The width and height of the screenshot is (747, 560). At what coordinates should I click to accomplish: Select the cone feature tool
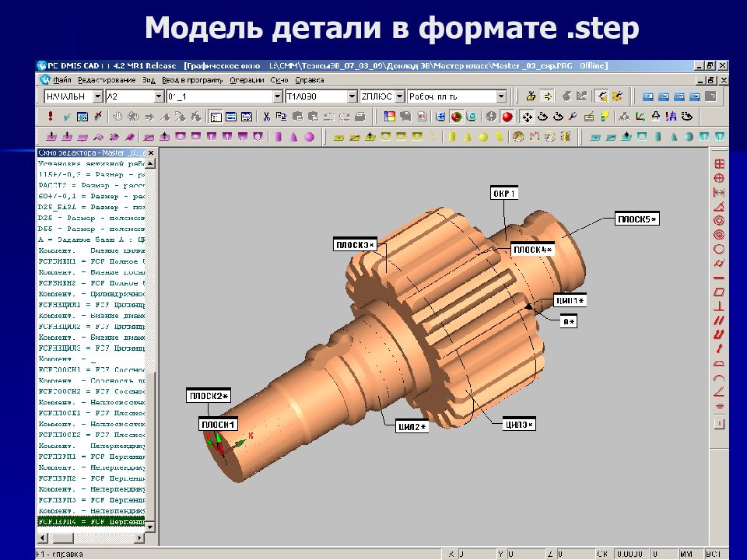(x=294, y=138)
